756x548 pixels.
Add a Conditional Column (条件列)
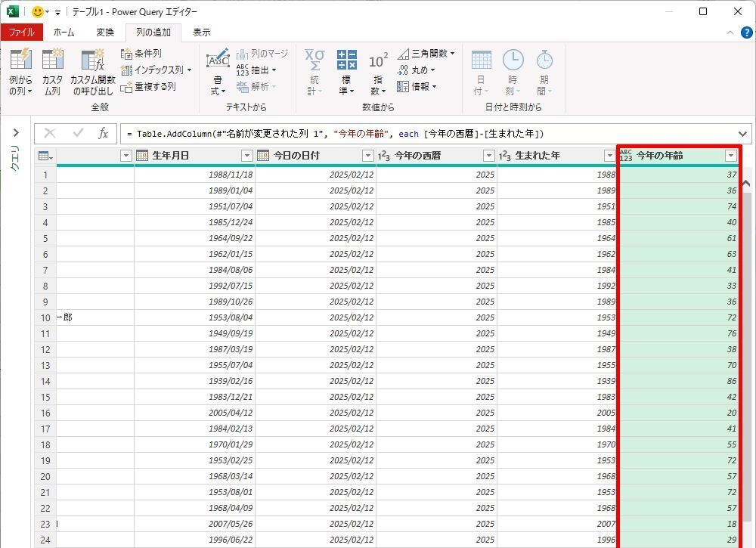(141, 54)
